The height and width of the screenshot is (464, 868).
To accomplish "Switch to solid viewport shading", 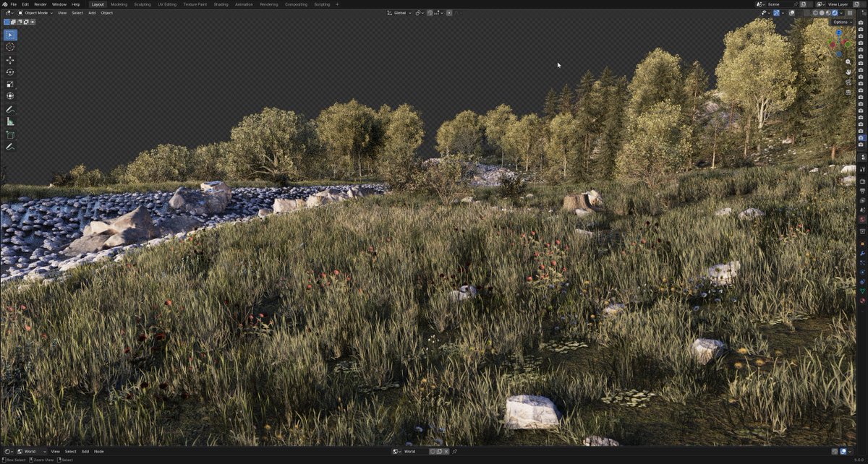I will 822,13.
